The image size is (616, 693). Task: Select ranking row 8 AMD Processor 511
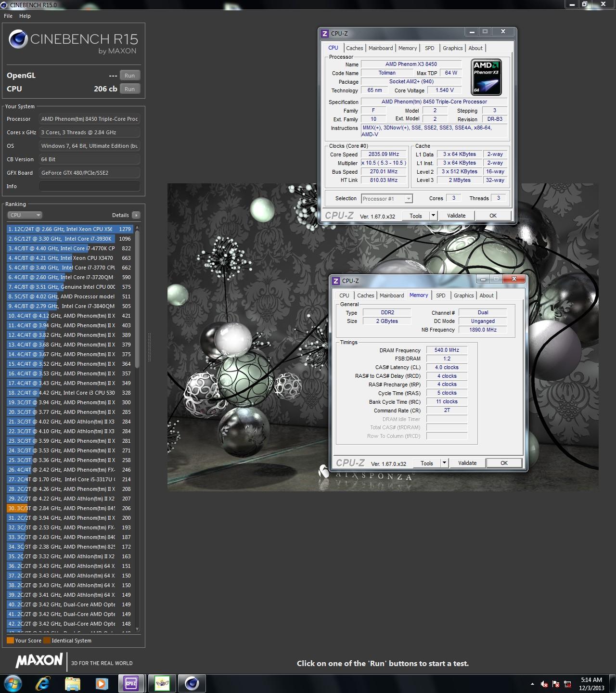tap(70, 296)
